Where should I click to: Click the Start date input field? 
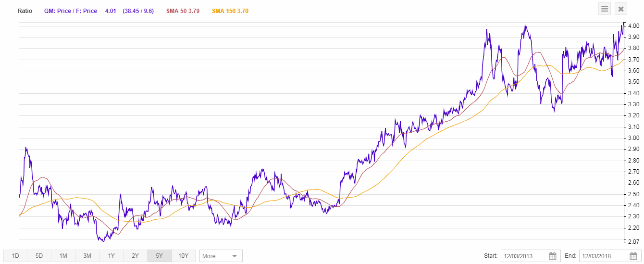click(x=524, y=256)
